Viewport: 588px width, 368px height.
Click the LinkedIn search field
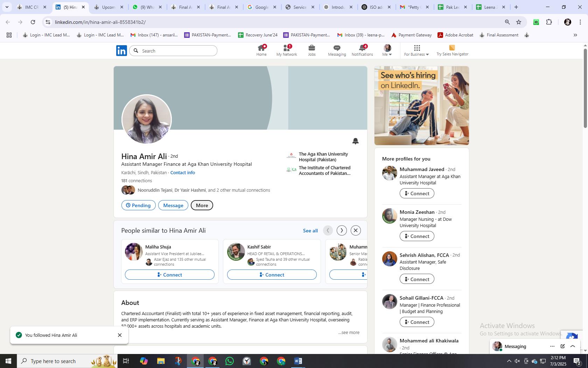(x=173, y=51)
